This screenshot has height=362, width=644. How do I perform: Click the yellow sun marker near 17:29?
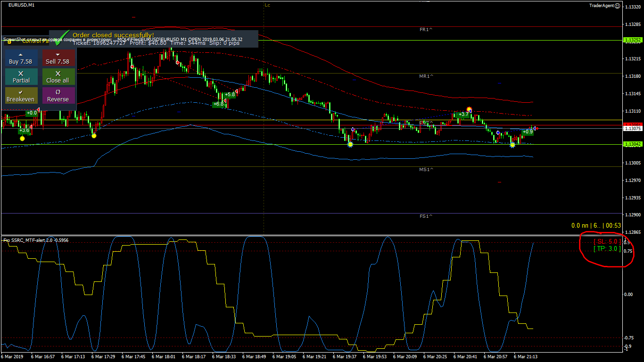(x=94, y=136)
